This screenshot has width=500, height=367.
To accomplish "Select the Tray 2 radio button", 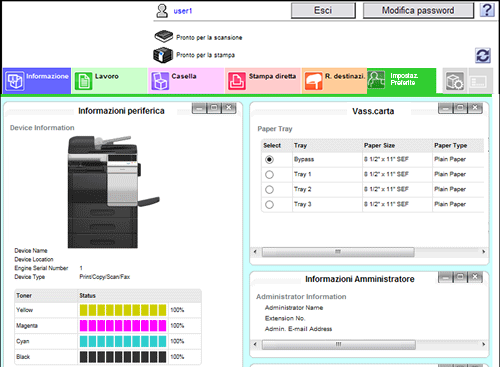I will coord(269,189).
